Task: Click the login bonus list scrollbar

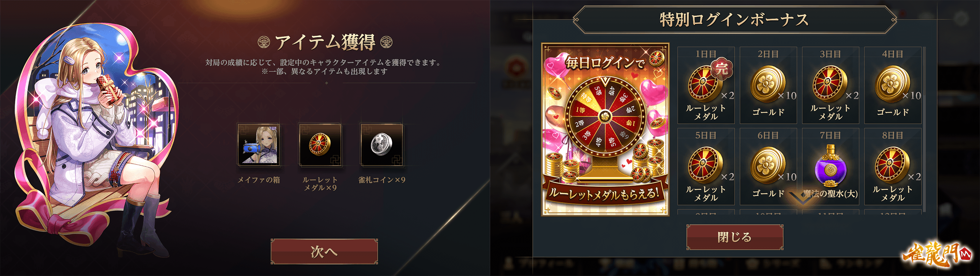Action: click(924, 130)
